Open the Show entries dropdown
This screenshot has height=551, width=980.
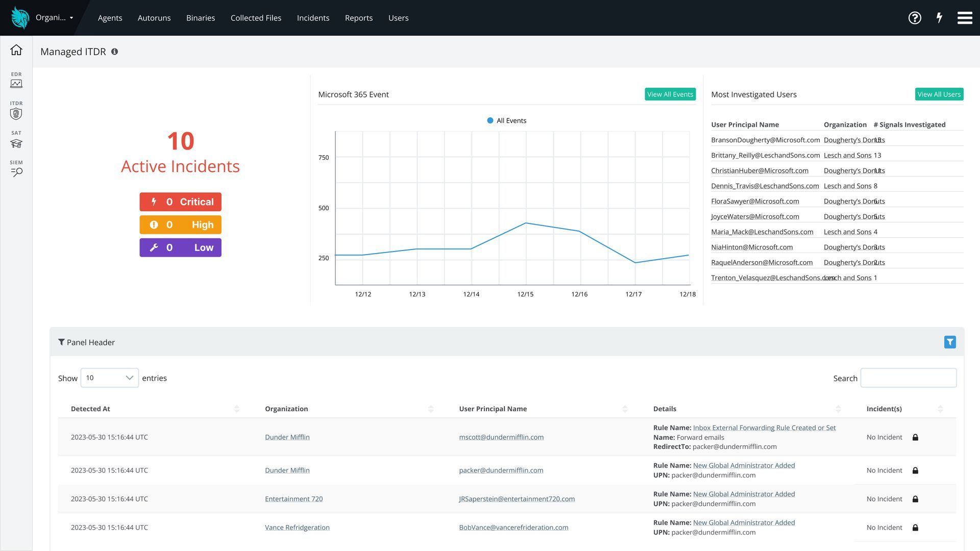pyautogui.click(x=109, y=378)
